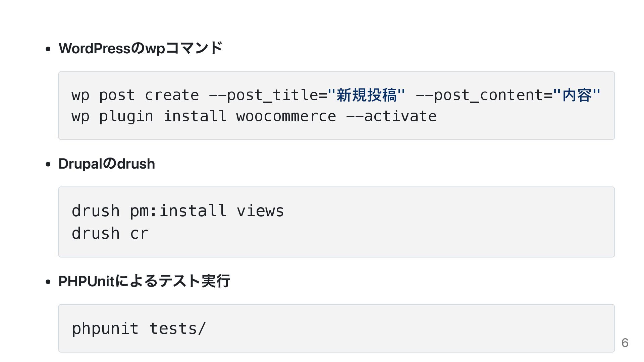The height and width of the screenshot is (362, 644).
Task: Click the bullet point beside the WordPress heading
Action: pos(48,49)
